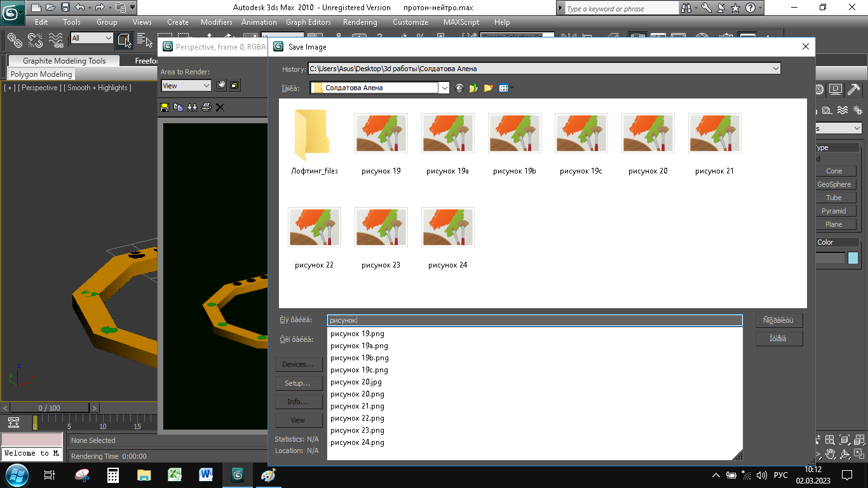The image size is (868, 488).
Task: Click the Devices... button
Action: pos(298,365)
